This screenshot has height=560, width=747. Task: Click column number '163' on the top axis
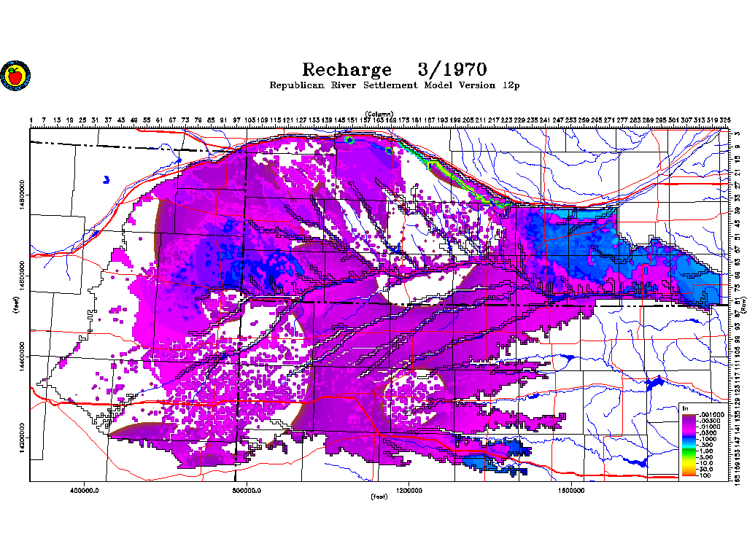coord(378,120)
